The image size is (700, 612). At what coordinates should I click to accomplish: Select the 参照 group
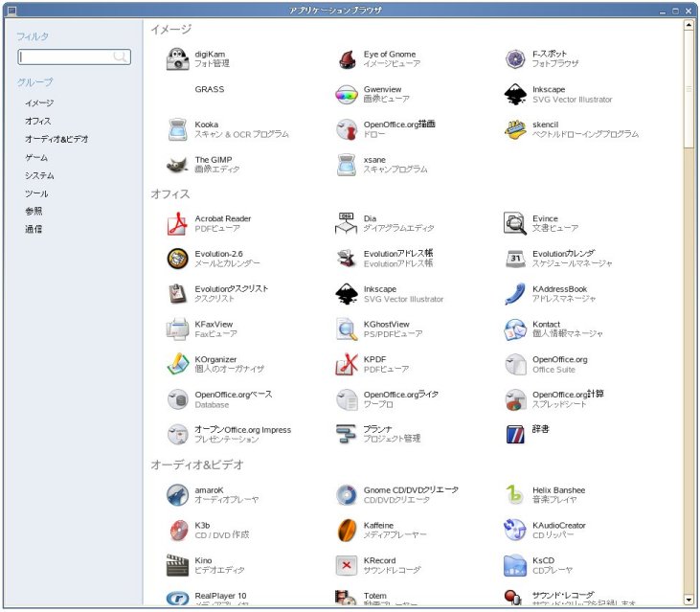click(34, 211)
